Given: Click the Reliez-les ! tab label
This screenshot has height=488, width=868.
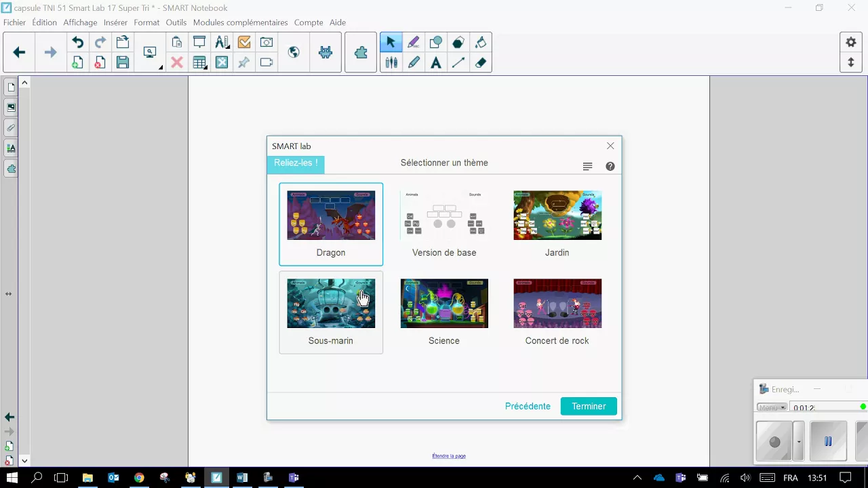Looking at the screenshot, I should [296, 163].
